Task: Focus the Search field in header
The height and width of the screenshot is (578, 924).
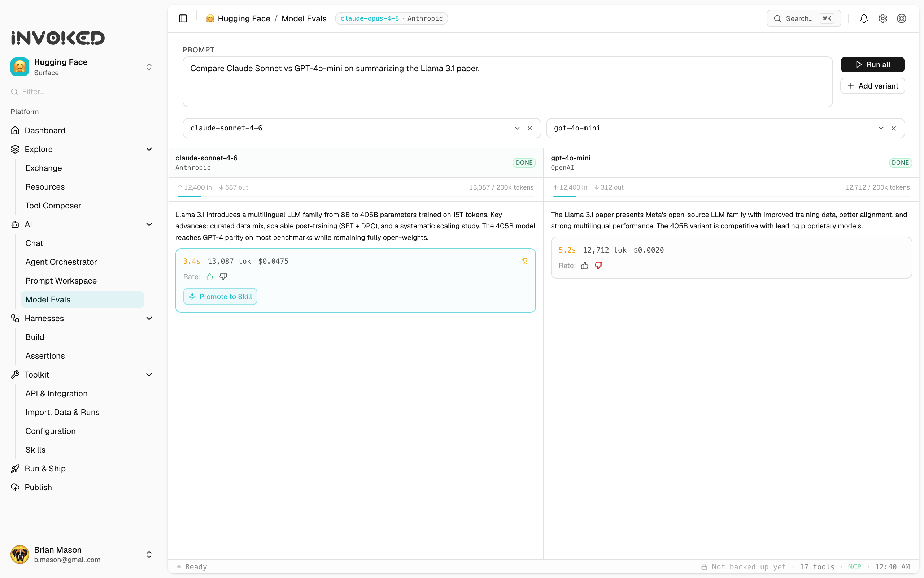Action: [804, 18]
